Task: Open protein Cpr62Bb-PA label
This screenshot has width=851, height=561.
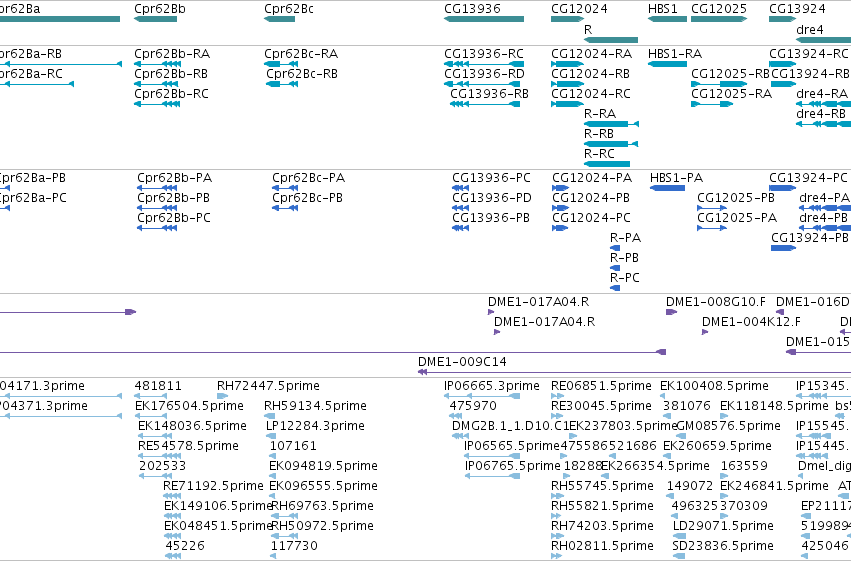Action: (174, 178)
